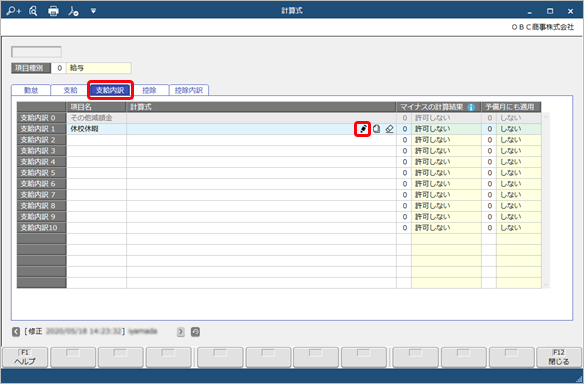Click 許可しない in the 支給内訳 8 row
Image resolution: width=584 pixels, height=384 pixels.
point(446,206)
